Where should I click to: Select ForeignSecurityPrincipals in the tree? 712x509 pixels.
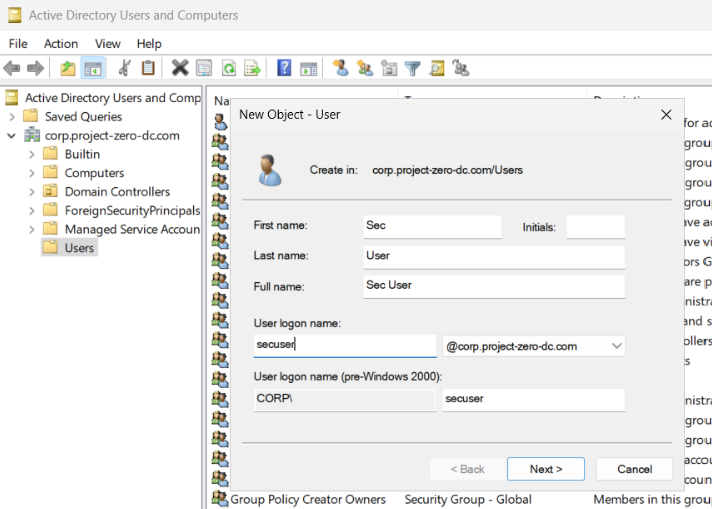(x=132, y=211)
